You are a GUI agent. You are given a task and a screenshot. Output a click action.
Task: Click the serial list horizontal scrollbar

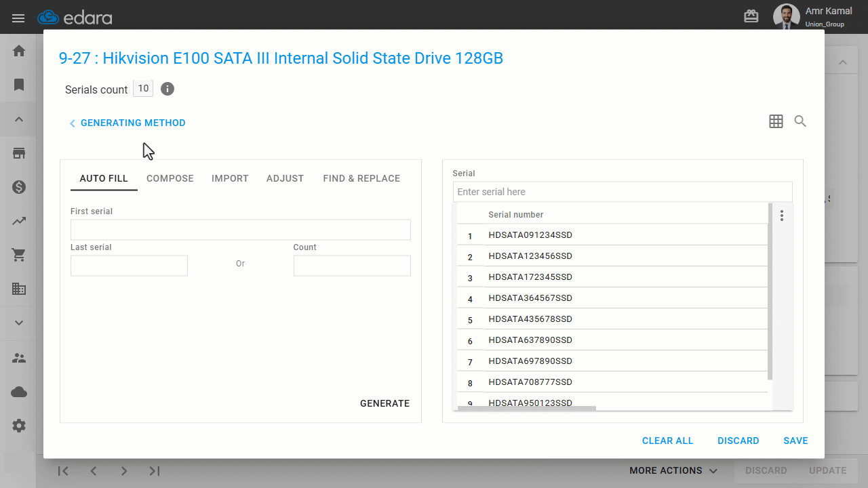click(528, 408)
